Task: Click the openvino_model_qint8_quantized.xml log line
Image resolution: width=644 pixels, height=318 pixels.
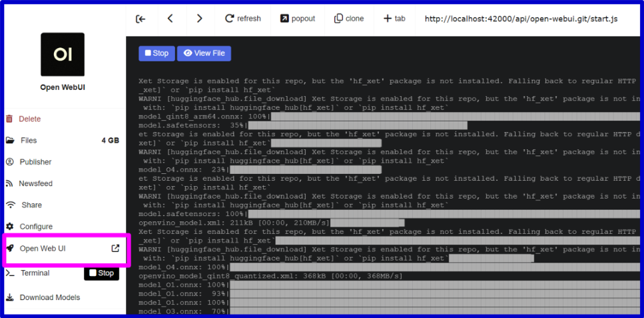Action: pyautogui.click(x=270, y=276)
